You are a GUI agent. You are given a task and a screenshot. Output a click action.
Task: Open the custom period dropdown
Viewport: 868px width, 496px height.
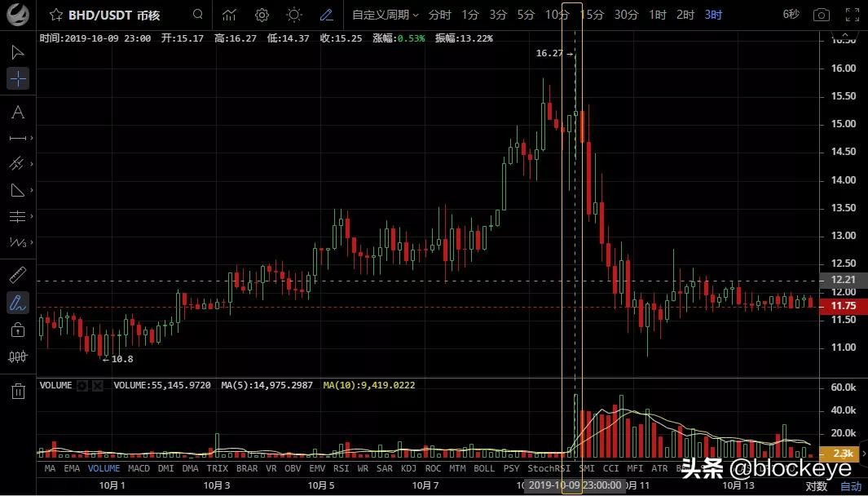click(x=386, y=15)
